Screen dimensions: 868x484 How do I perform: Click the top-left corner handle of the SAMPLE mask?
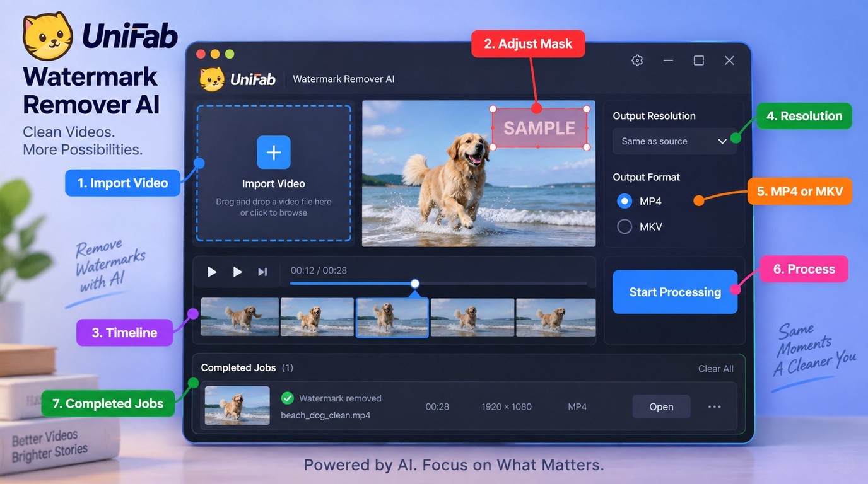tap(493, 108)
